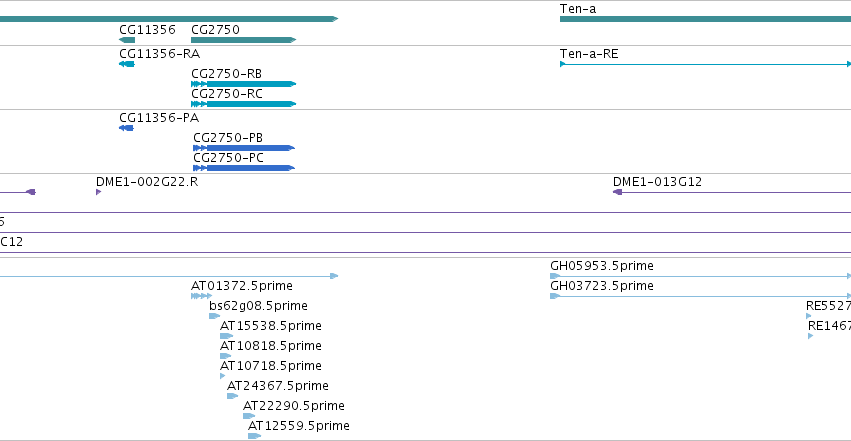Click the CG11356-RA transcript glyph
Screen dimensions: 851x441
click(x=126, y=64)
